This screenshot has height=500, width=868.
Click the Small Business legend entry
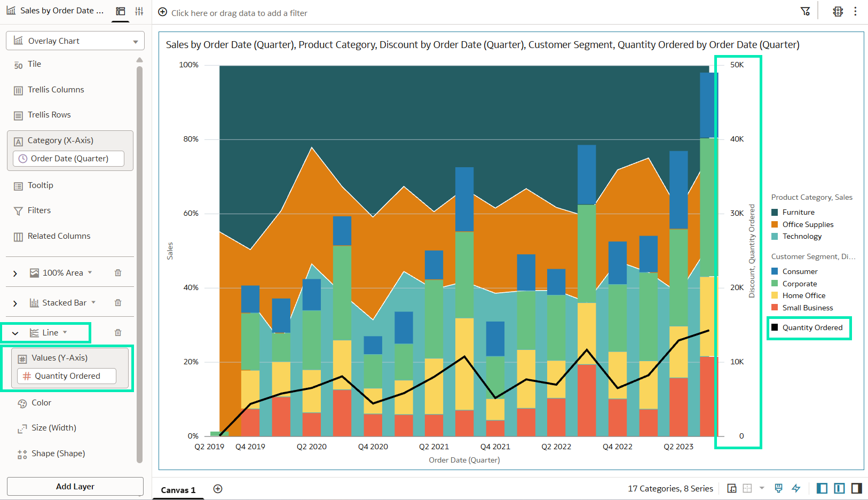click(802, 308)
